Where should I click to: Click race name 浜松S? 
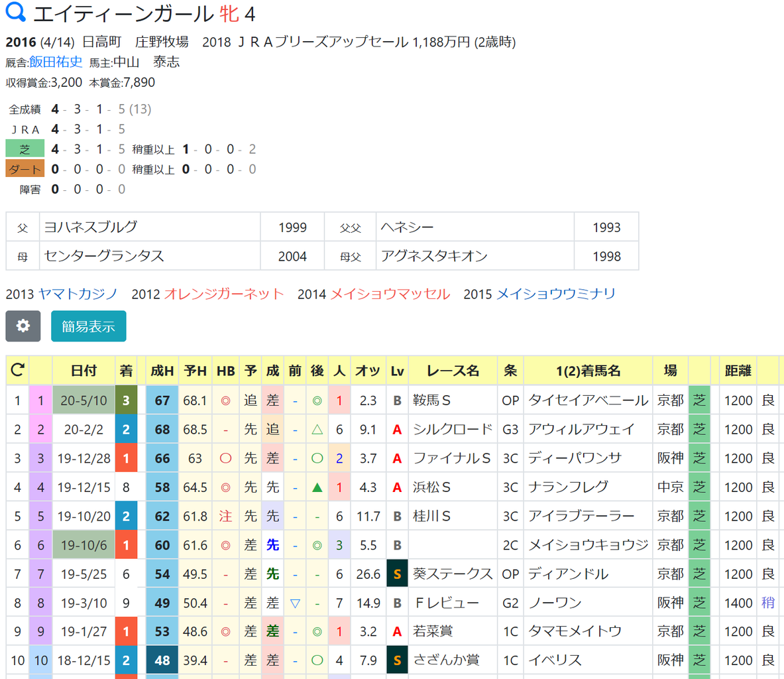click(431, 487)
